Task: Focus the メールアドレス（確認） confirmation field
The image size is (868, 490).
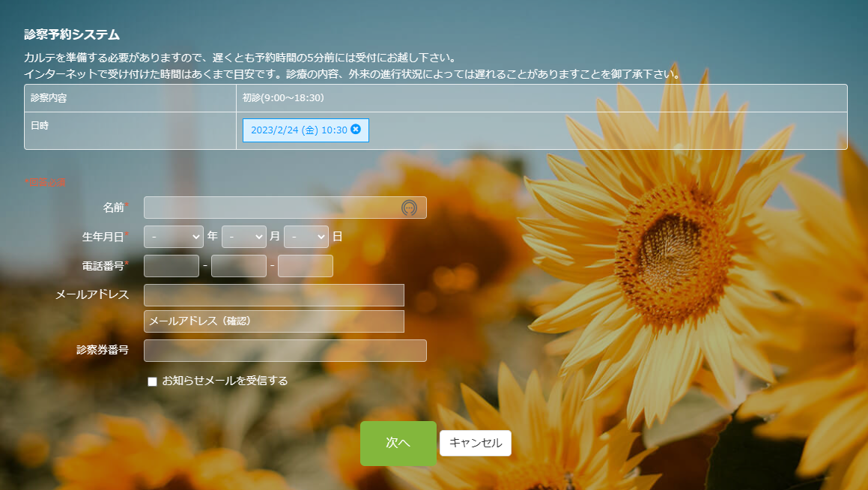Action: [274, 321]
